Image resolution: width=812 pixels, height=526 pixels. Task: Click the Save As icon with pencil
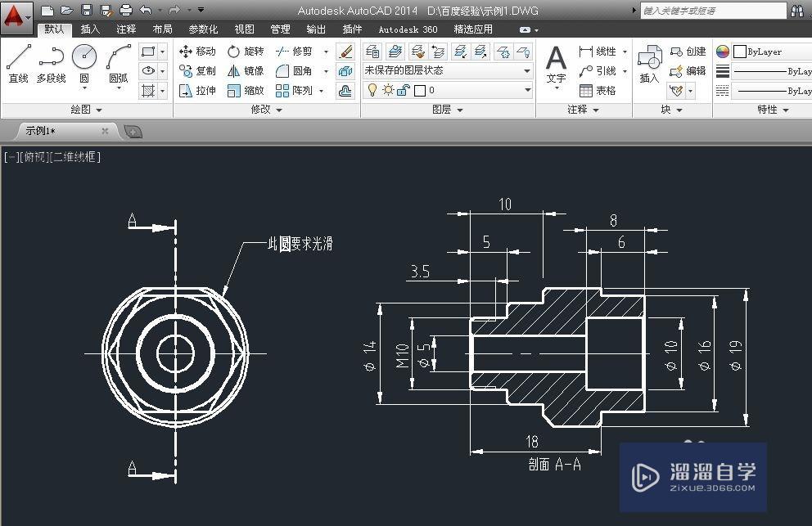(106, 10)
